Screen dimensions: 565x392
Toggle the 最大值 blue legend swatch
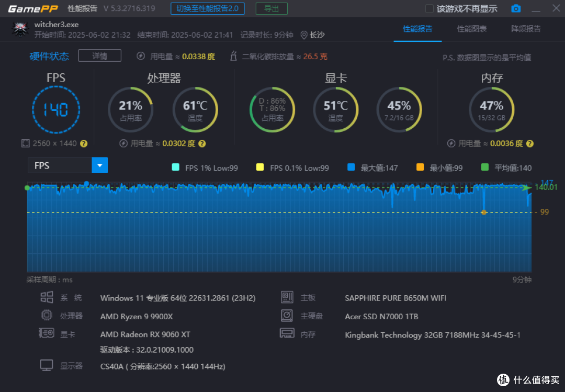(x=351, y=167)
